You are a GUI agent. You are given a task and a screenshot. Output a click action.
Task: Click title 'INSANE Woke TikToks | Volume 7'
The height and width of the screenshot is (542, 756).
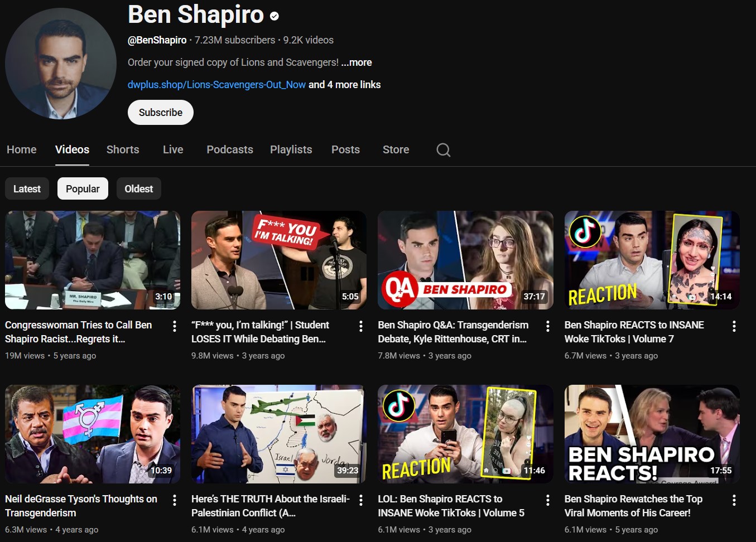634,332
